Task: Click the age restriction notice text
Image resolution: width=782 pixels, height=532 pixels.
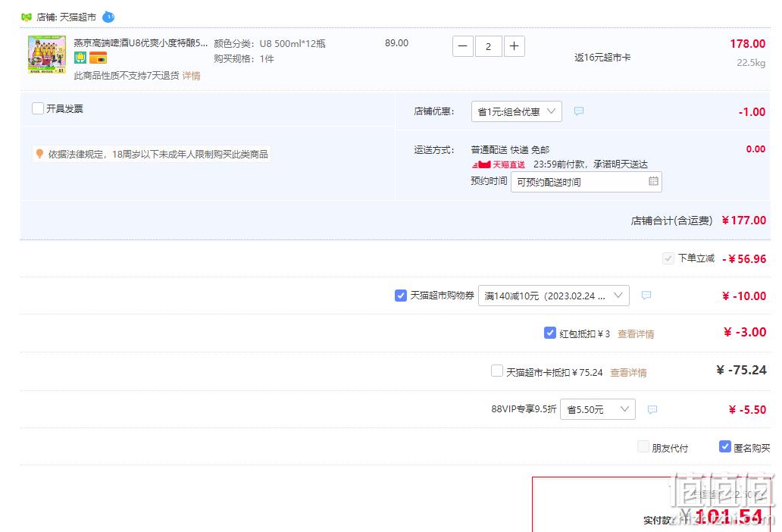Action: click(158, 155)
